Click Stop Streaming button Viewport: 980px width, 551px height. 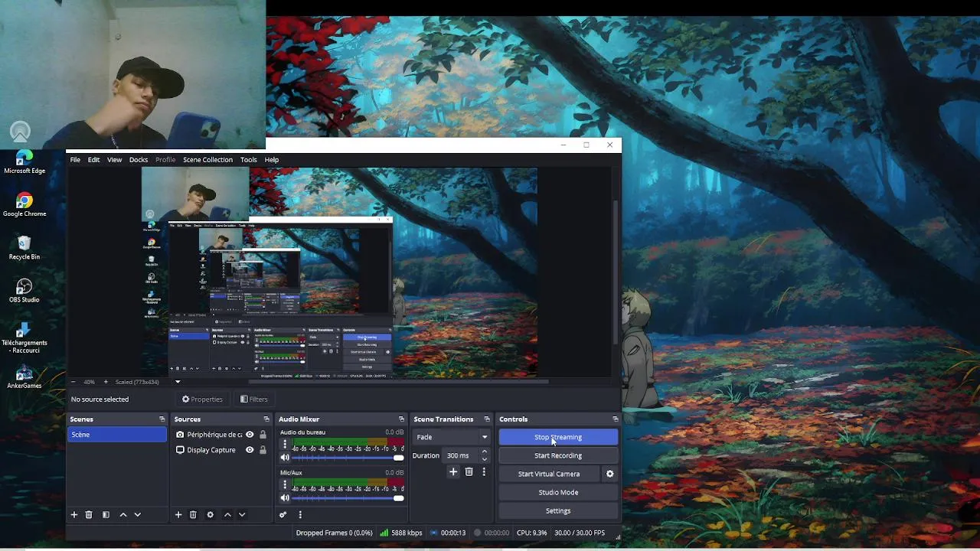[558, 437]
